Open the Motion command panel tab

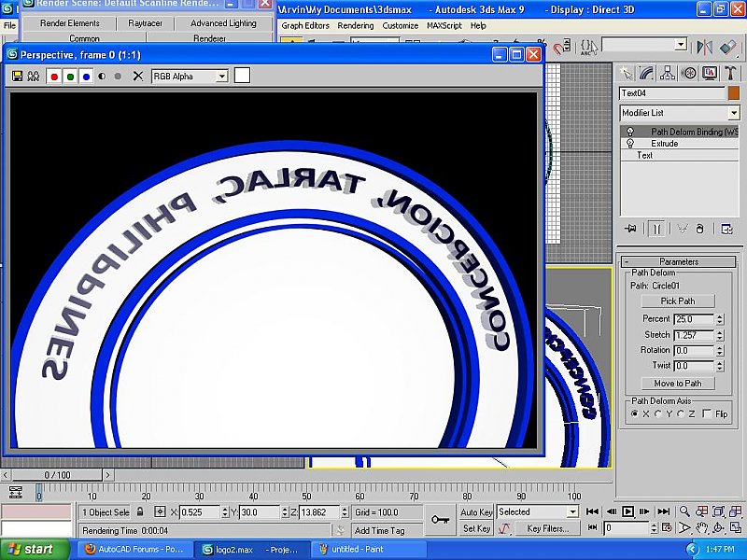pos(688,74)
